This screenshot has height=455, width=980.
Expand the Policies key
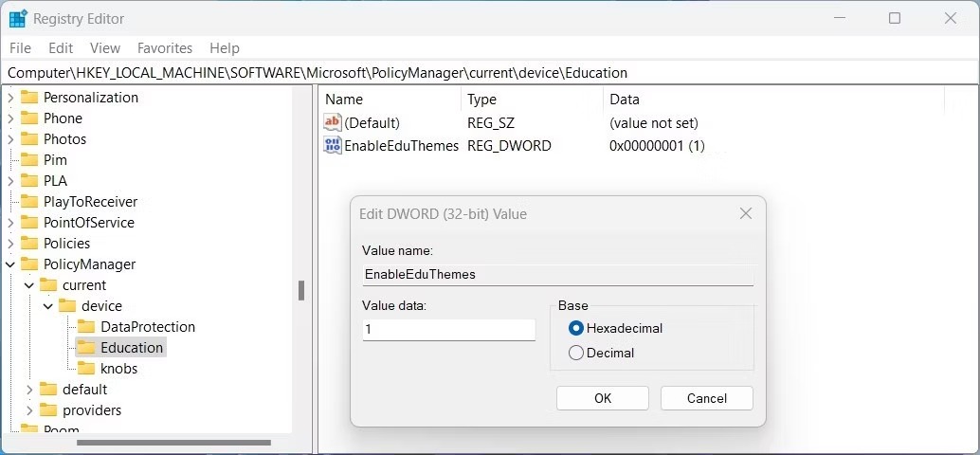coord(10,243)
